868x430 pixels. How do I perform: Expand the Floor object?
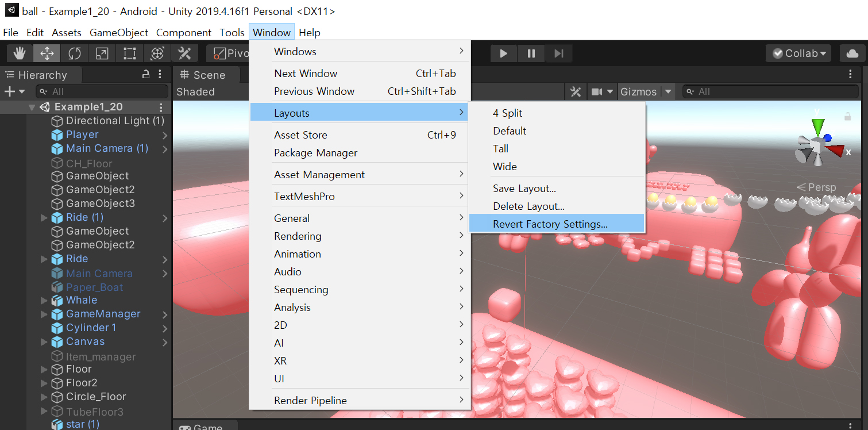pos(44,370)
